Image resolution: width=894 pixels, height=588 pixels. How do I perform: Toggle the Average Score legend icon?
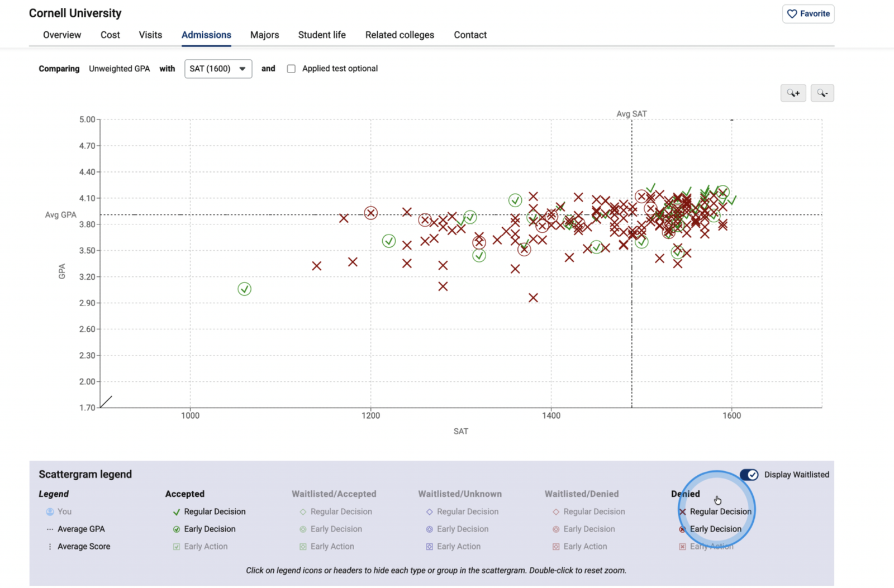point(50,547)
